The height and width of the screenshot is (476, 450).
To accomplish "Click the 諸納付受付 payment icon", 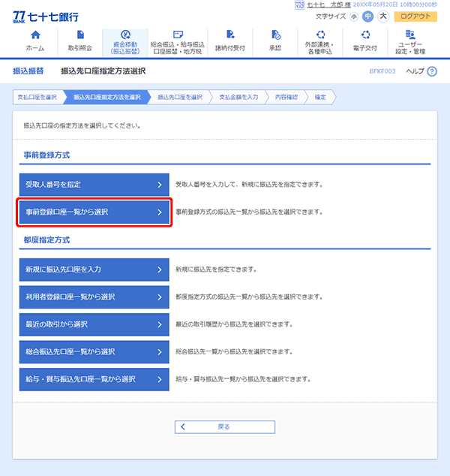I will pos(230,35).
